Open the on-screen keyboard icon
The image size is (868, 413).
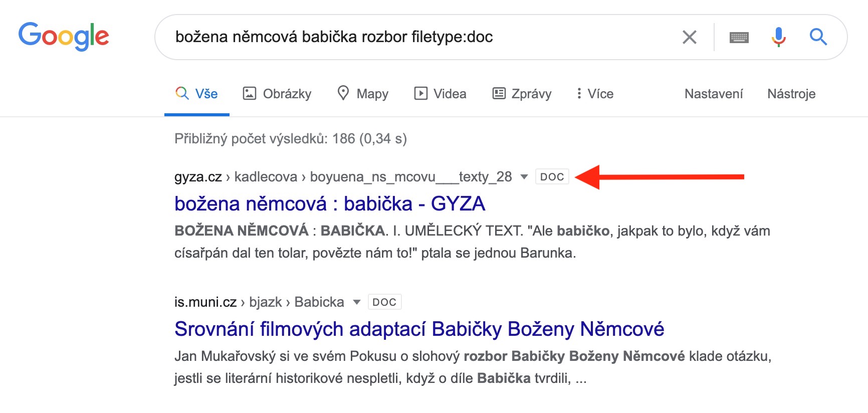739,37
